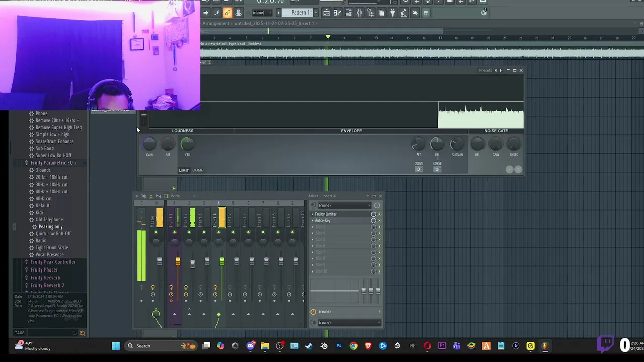
Task: Open the mixer Wide layout menu
Action: 175,196
